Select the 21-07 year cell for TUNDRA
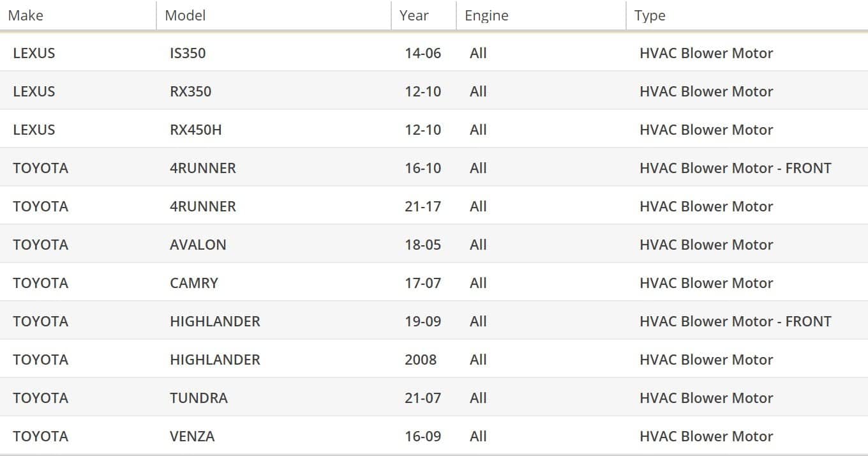Screen dimensions: 868x456 (423, 398)
